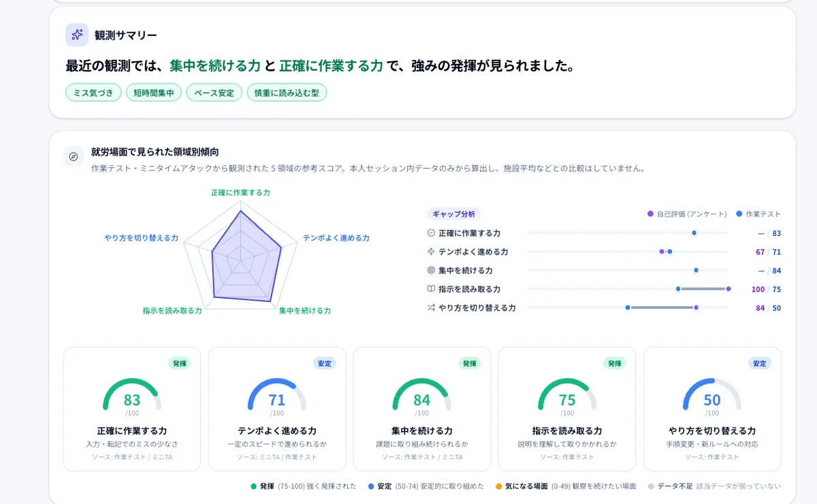
Task: Click text 手順変更・新ルールへの対応
Action: (712, 444)
